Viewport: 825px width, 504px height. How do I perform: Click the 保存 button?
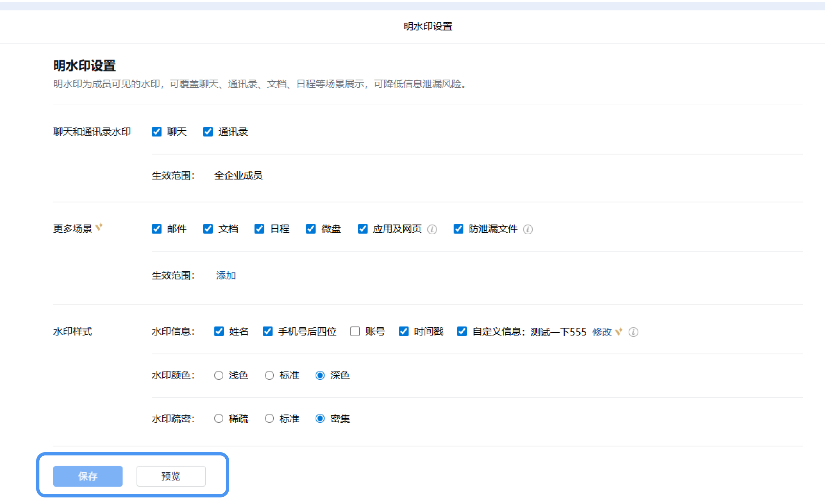[88, 476]
